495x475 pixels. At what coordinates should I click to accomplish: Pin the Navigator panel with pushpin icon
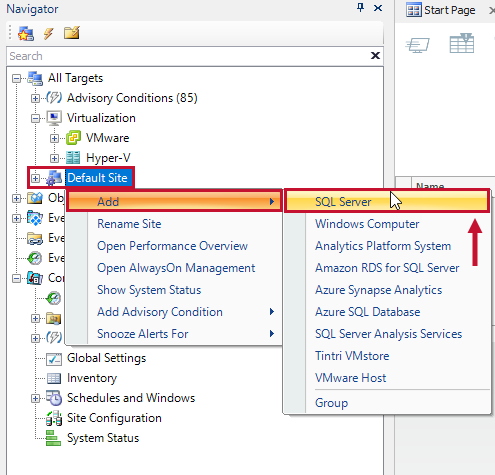pos(360,8)
